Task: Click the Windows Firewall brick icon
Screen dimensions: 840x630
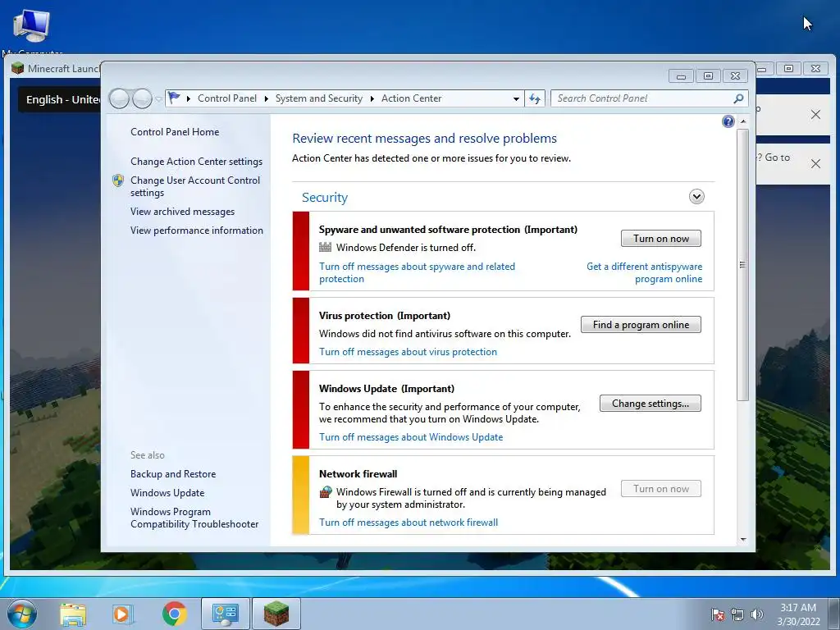Action: pyautogui.click(x=325, y=492)
